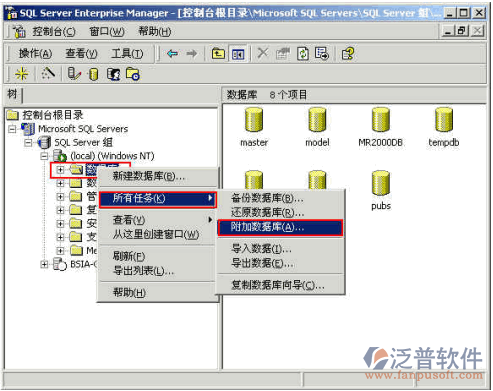Click the Help question mark icon
493x391 pixels.
[x=348, y=54]
